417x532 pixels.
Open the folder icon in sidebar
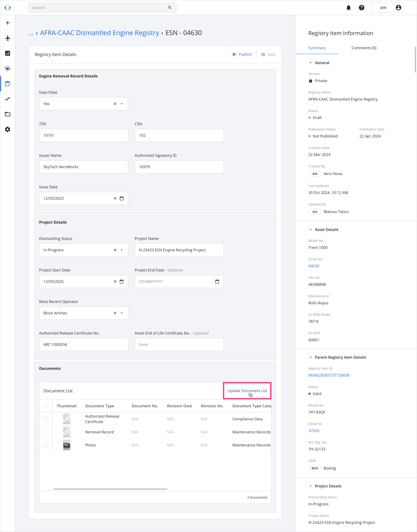[8, 114]
